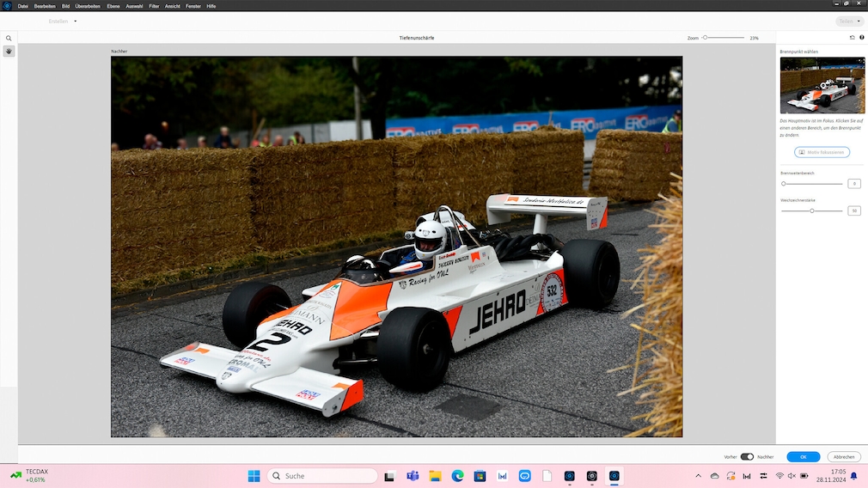Show hidden system tray icons
The image size is (868, 488).
698,476
